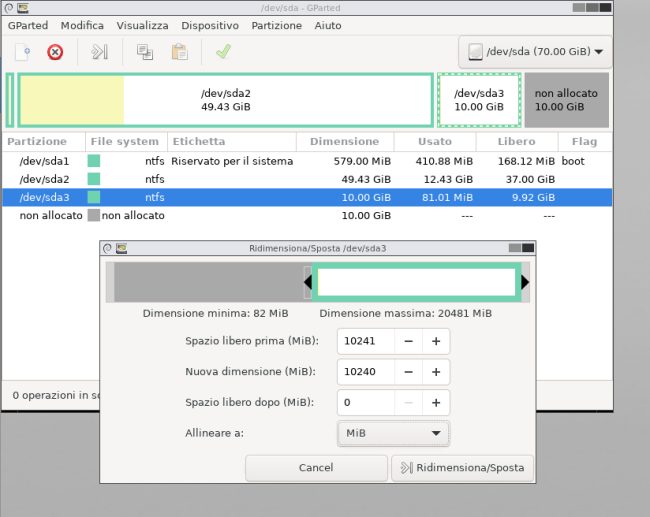The image size is (650, 517).
Task: Click the GParted icon in main title bar
Action: [23, 8]
